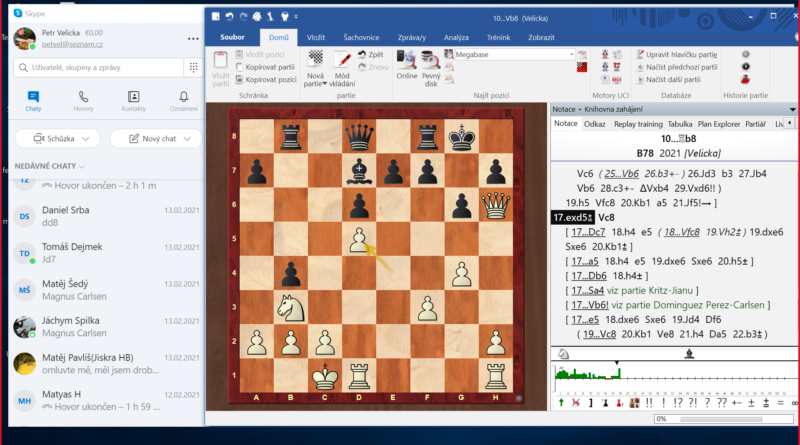
Task: Switch to the Trénink ribbon tab
Action: coord(498,37)
